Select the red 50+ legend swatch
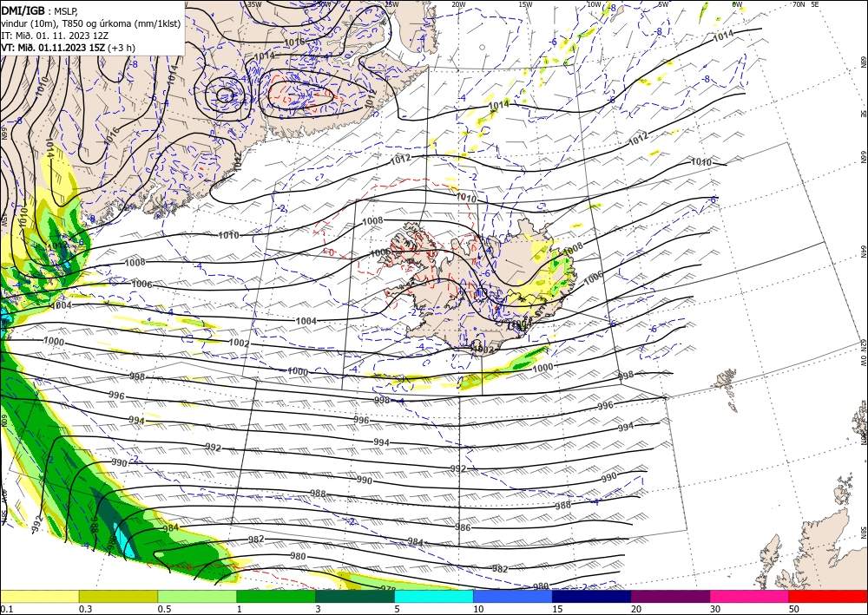The width and height of the screenshot is (868, 615). 828,596
